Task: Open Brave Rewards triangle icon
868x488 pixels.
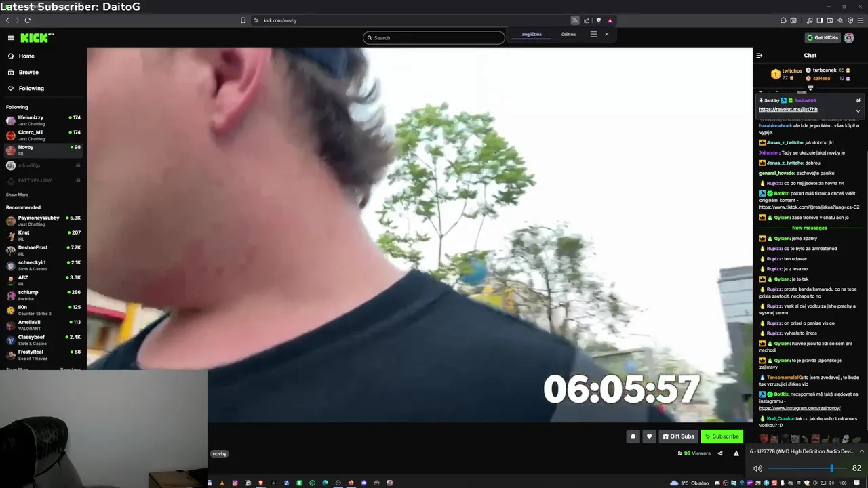Action: (x=610, y=20)
